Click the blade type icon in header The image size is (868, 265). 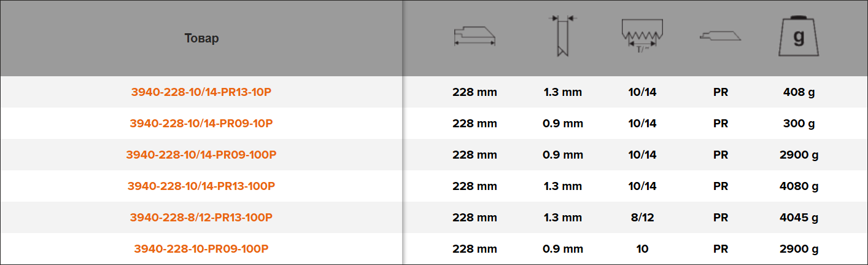coord(721,36)
